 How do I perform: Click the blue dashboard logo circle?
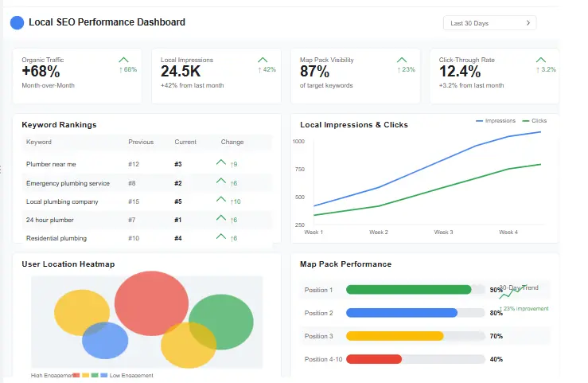click(17, 22)
